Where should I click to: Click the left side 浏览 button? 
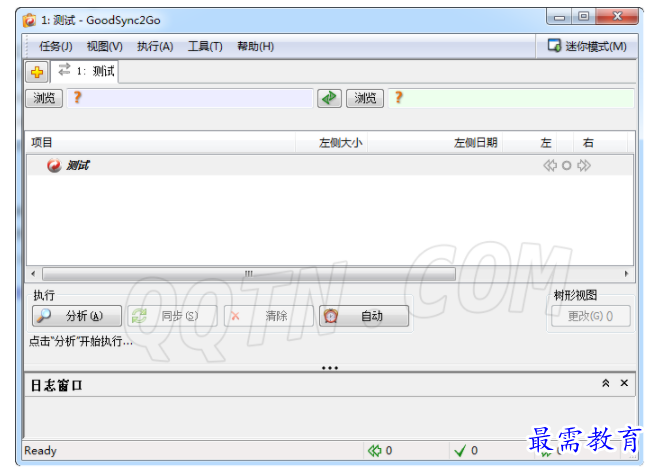(44, 98)
